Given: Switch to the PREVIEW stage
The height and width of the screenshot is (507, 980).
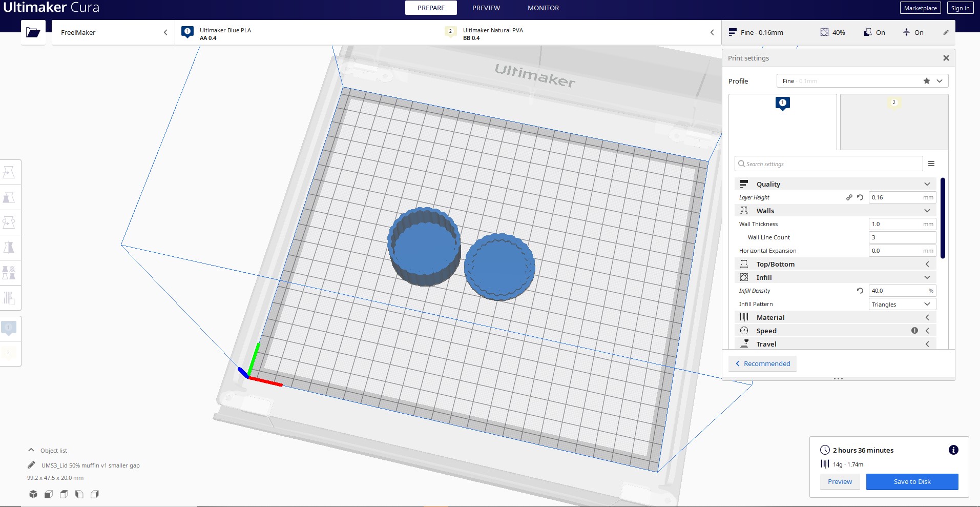Looking at the screenshot, I should click(486, 8).
